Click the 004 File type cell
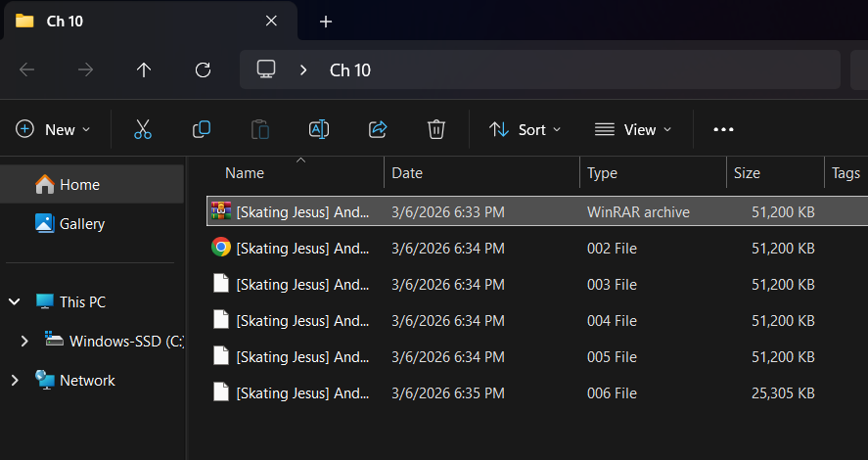This screenshot has height=460, width=868. [612, 320]
